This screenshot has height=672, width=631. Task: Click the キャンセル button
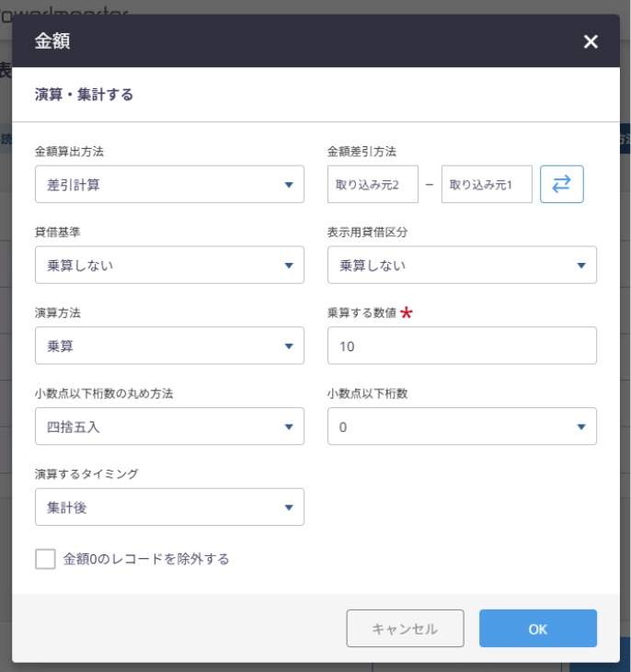[406, 628]
